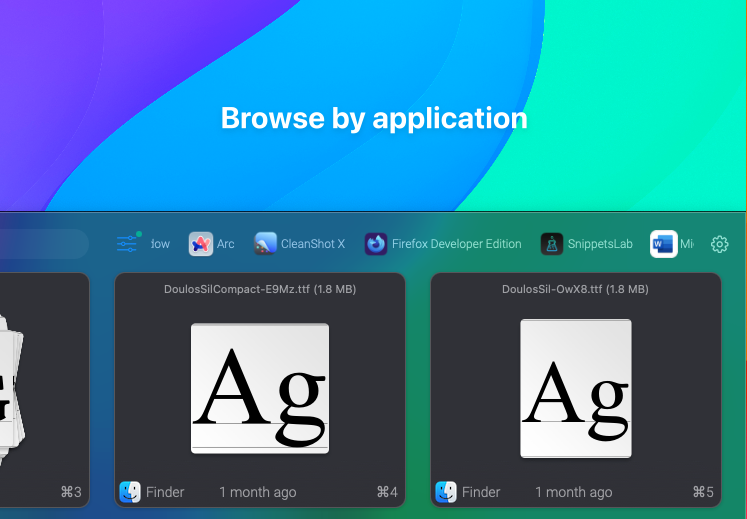Click '1 month ago' on DoulosSil-OwX8 card

pos(574,492)
